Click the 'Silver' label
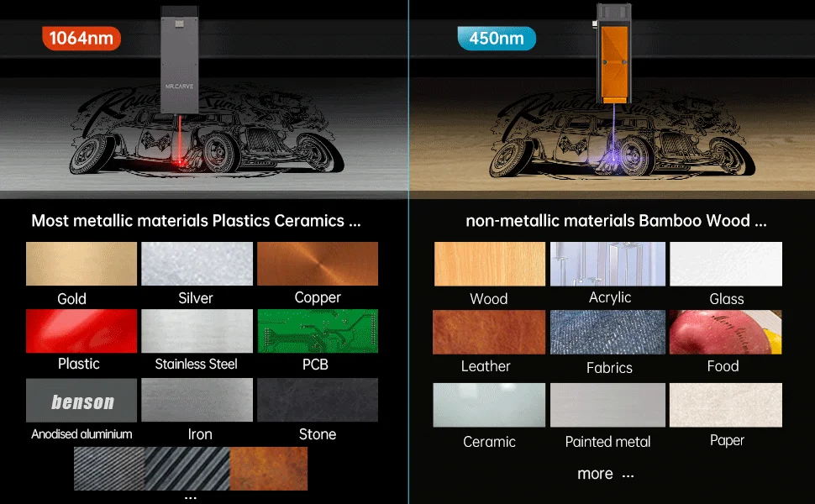 click(x=196, y=298)
